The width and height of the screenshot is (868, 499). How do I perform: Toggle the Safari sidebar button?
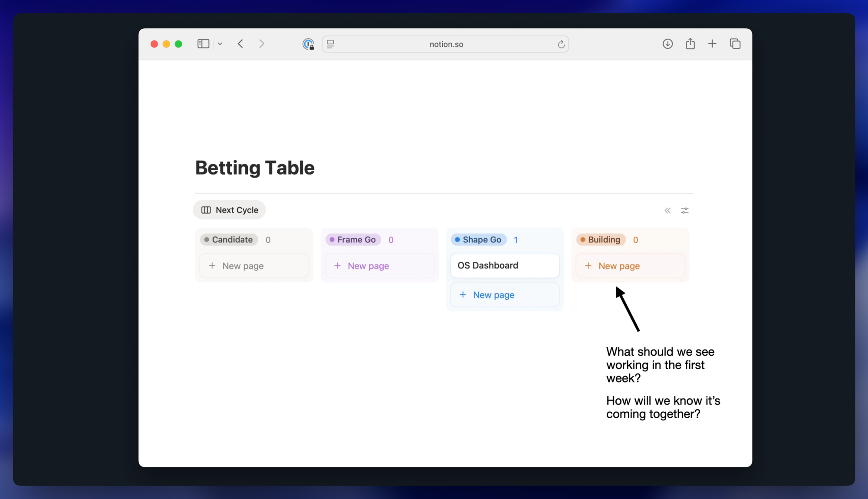[203, 44]
